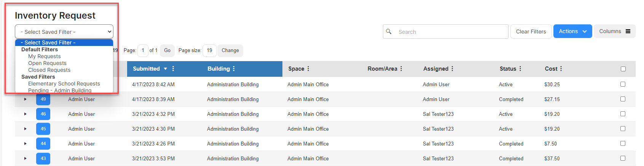The image size is (644, 166).
Task: Open Building column options kebab menu
Action: 234,69
